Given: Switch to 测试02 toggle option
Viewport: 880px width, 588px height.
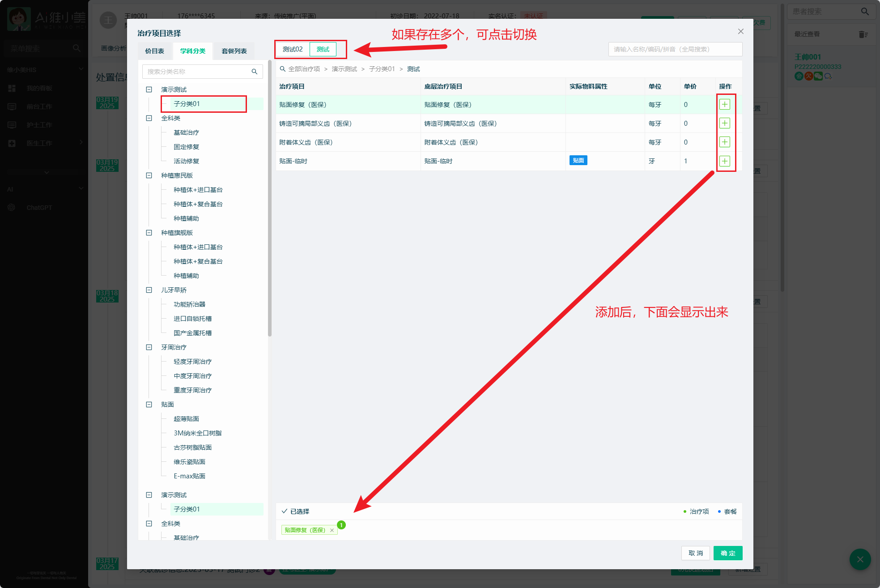Looking at the screenshot, I should 293,49.
